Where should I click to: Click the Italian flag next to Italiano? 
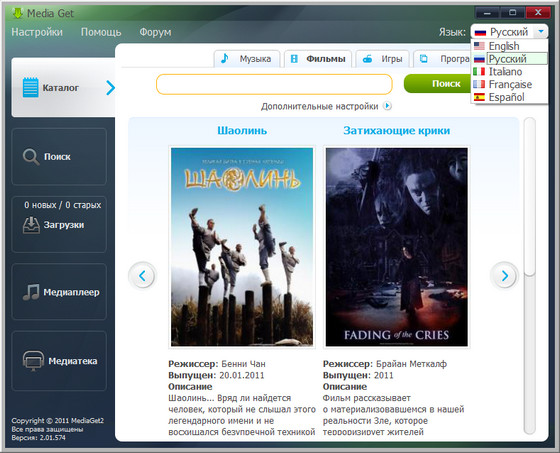(479, 71)
